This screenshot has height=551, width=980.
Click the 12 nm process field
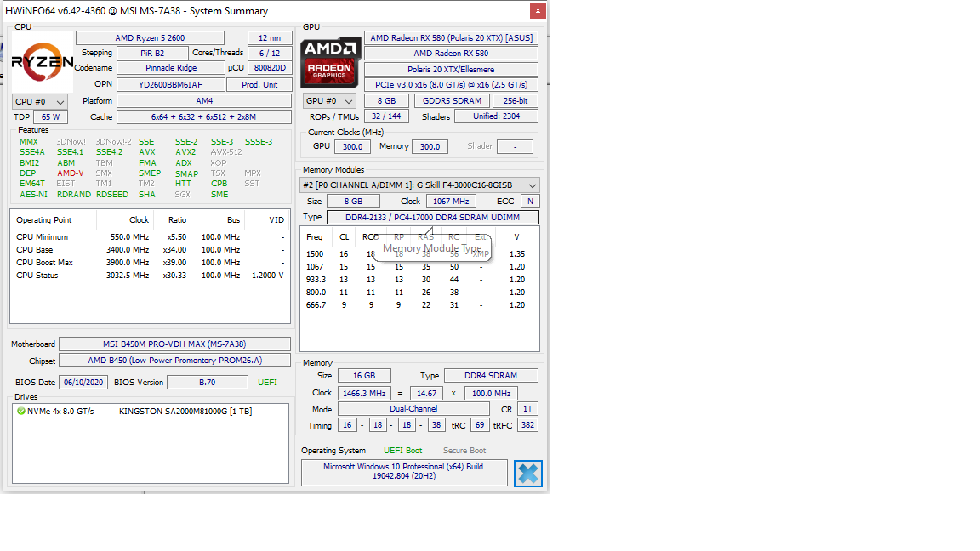point(270,38)
